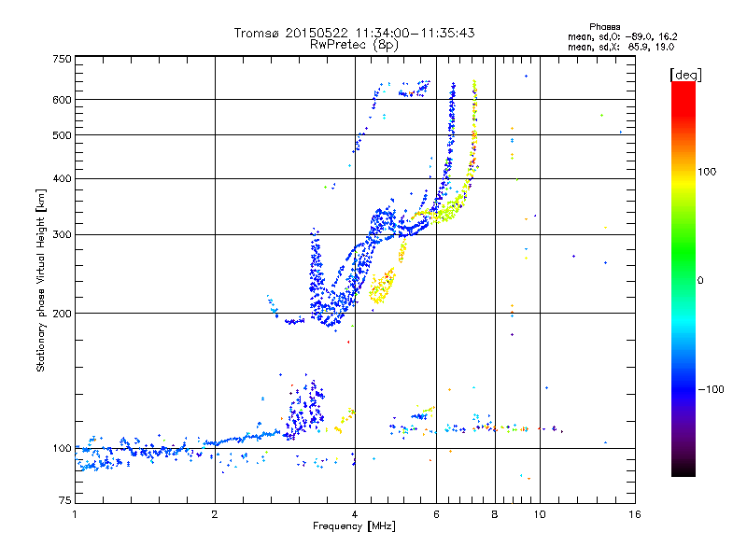Click the x-axis tick label '1'
This screenshot has height=560, width=747.
pyautogui.click(x=75, y=514)
